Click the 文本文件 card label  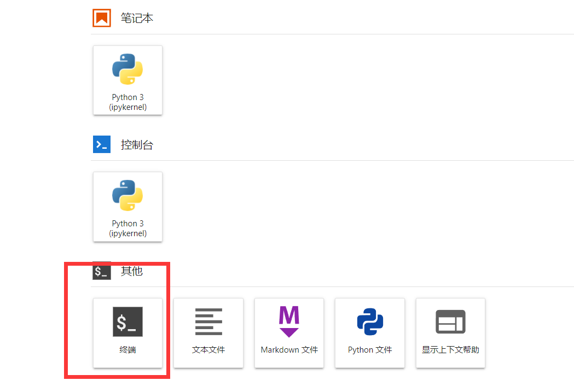pyautogui.click(x=208, y=350)
